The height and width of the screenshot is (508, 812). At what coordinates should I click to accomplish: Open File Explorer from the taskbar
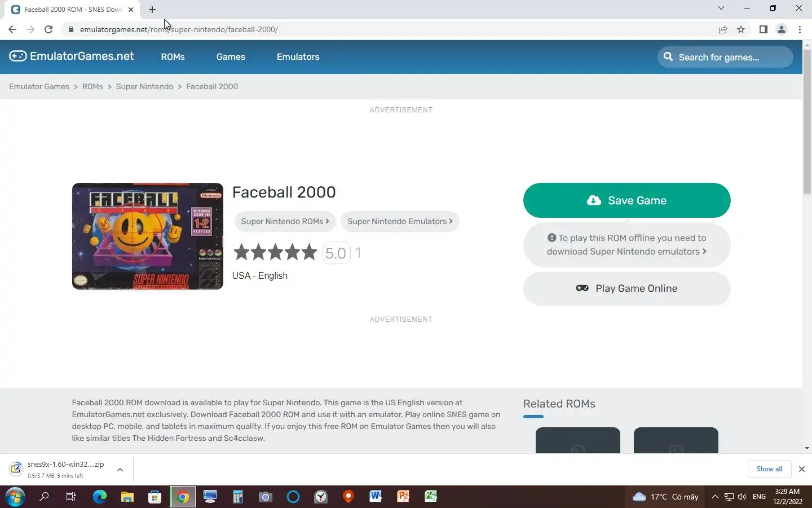pos(127,497)
